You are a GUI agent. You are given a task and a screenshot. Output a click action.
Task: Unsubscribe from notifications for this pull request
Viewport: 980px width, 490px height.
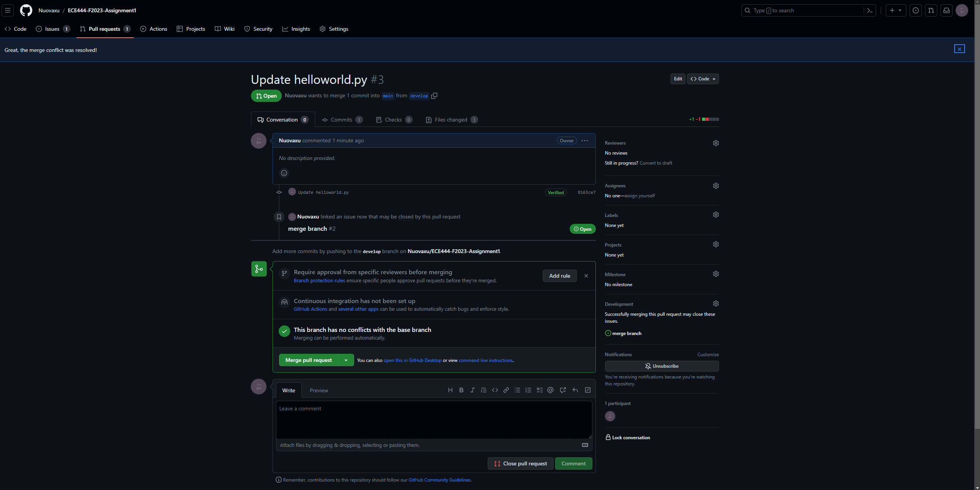(x=662, y=366)
